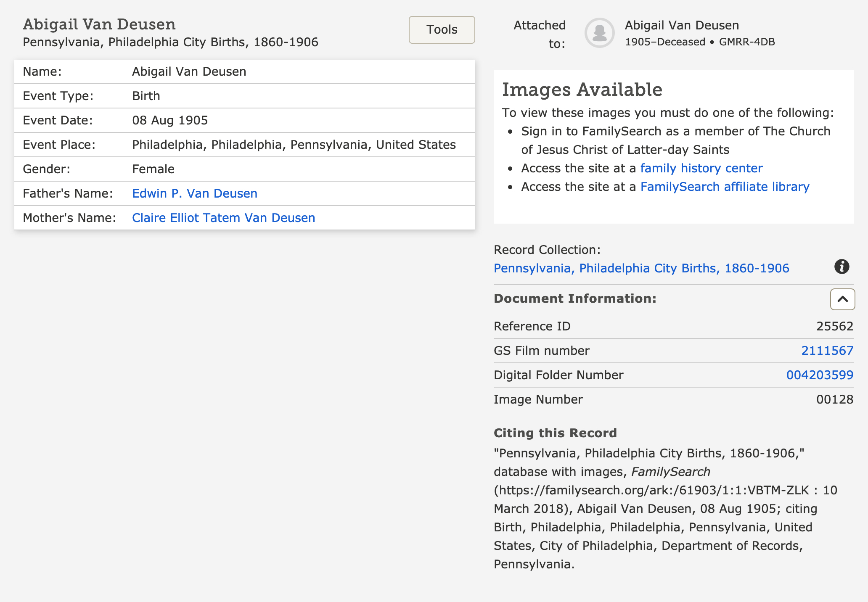The width and height of the screenshot is (868, 602).
Task: Click the Reference ID value 25562
Action: 834,326
